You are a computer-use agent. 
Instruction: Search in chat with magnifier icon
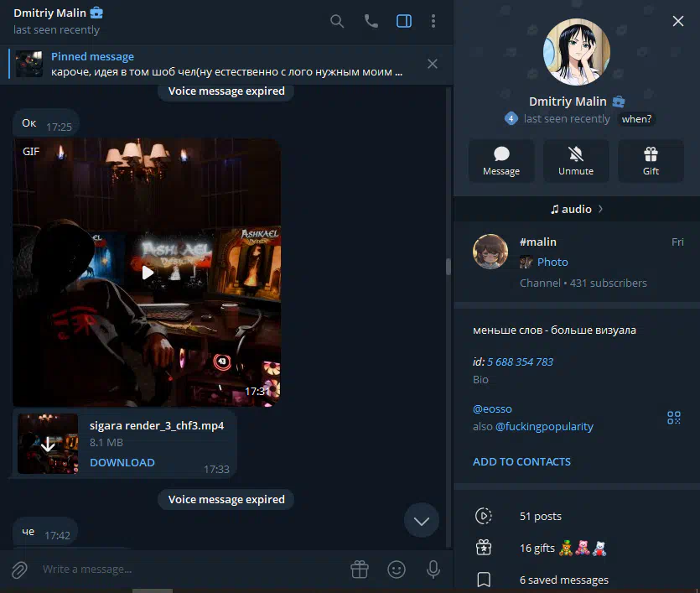tap(337, 21)
